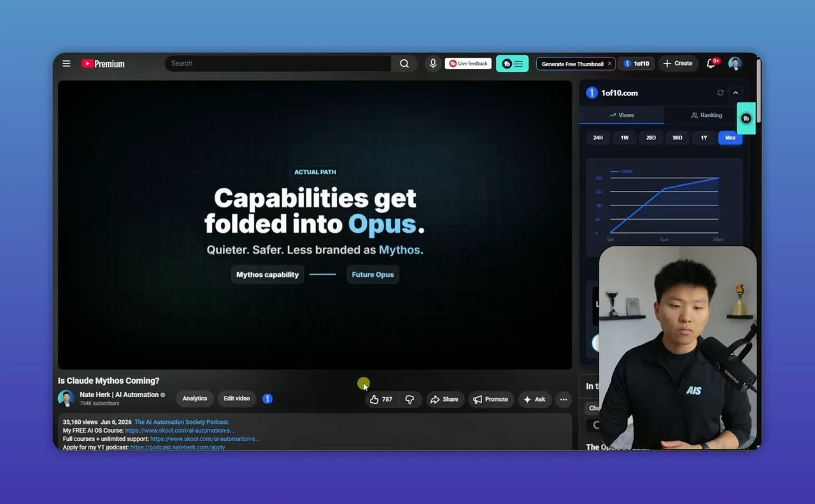The width and height of the screenshot is (815, 504).
Task: Switch to the Views tab
Action: point(621,115)
